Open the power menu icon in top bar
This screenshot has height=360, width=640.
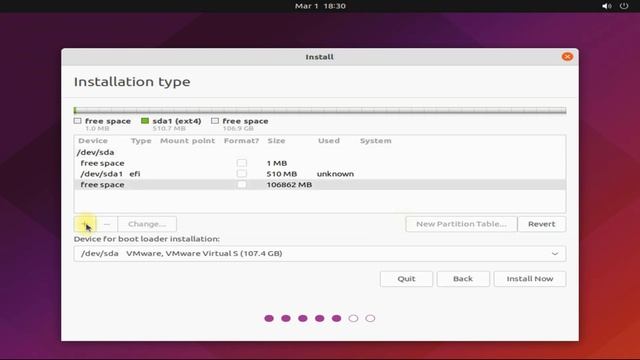(x=624, y=6)
